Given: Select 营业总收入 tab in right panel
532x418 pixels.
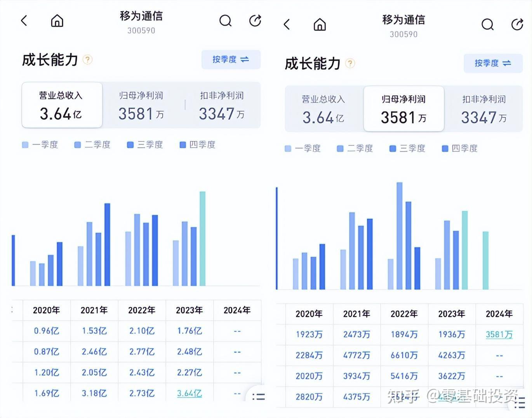Looking at the screenshot, I should [323, 109].
